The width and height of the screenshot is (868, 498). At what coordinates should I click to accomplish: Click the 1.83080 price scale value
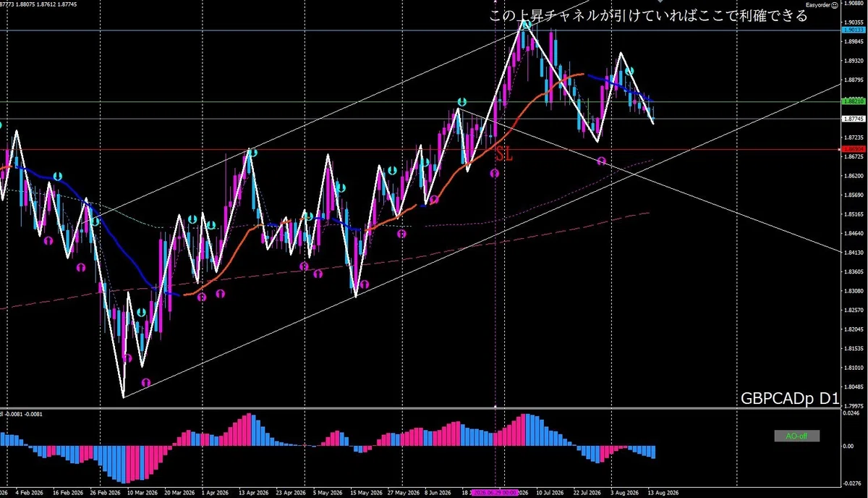coord(854,291)
